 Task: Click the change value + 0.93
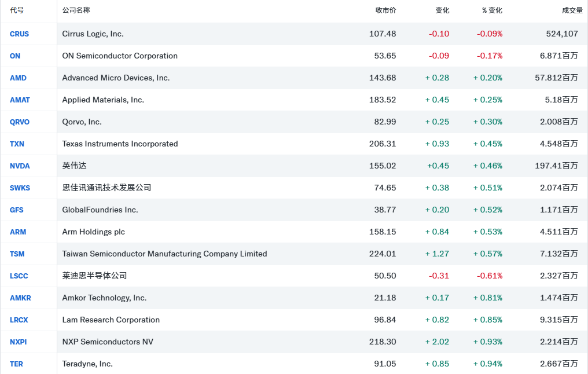pos(438,144)
